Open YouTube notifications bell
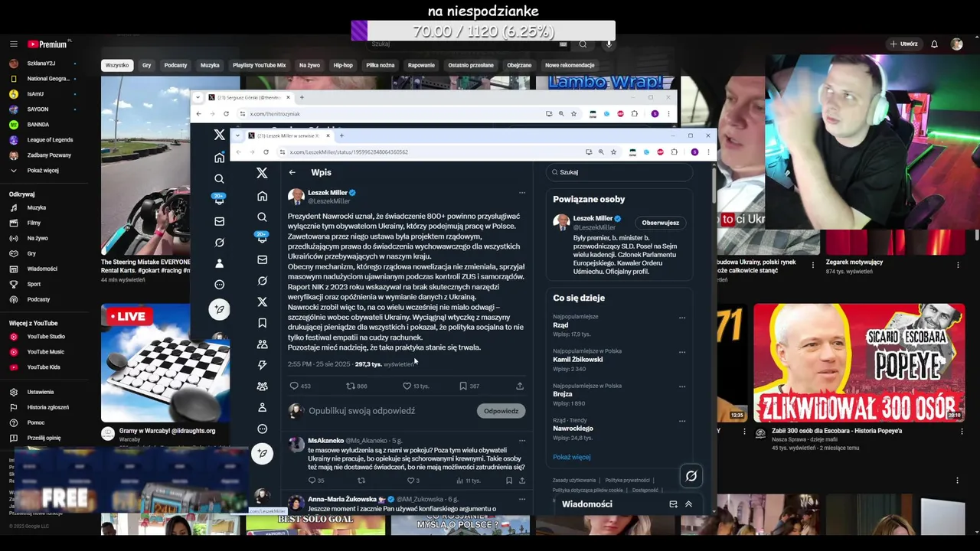This screenshot has width=980, height=551. pos(934,44)
